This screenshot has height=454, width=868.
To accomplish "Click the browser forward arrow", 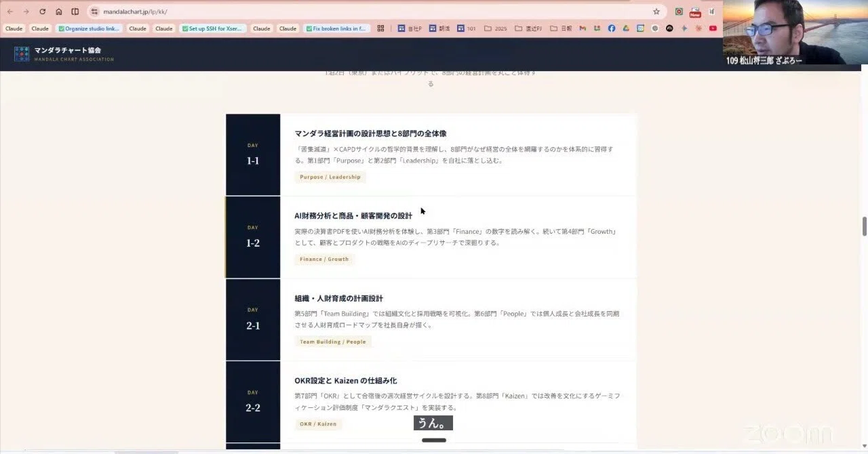I will tap(26, 12).
